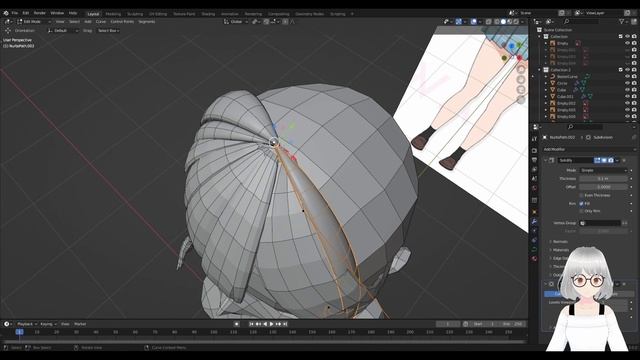Viewport: 640px width, 360px height.
Task: Switch to the Modeling workspace tab
Action: pos(113,14)
